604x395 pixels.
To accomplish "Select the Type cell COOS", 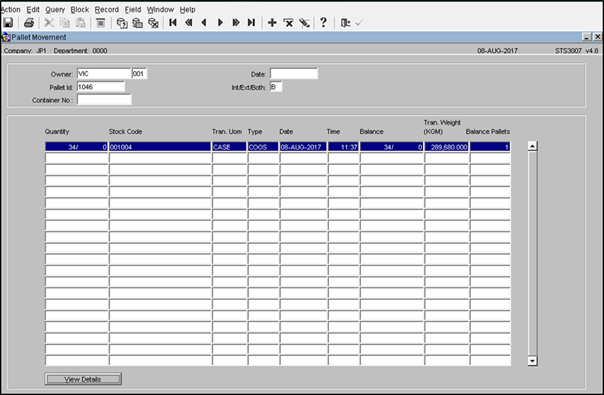I will pos(263,147).
